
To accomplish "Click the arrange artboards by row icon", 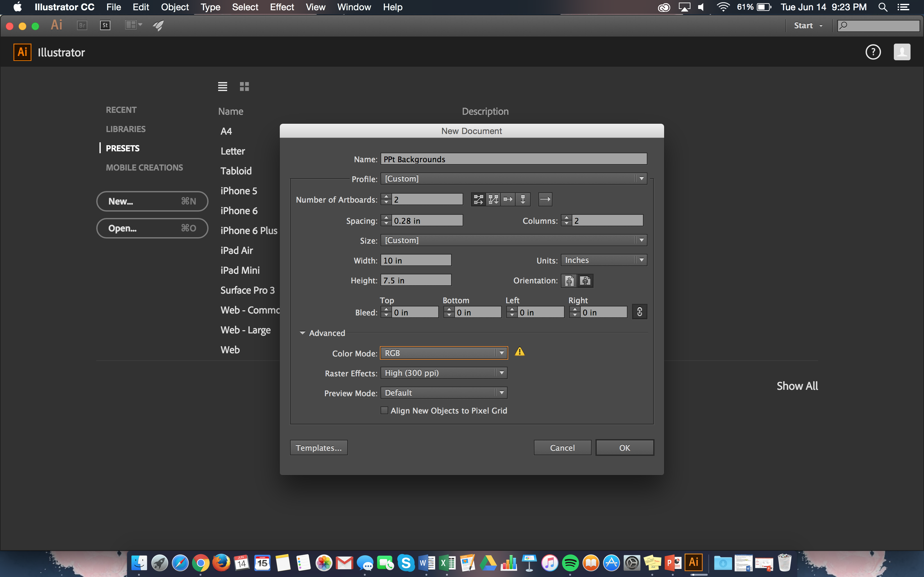I will [508, 199].
